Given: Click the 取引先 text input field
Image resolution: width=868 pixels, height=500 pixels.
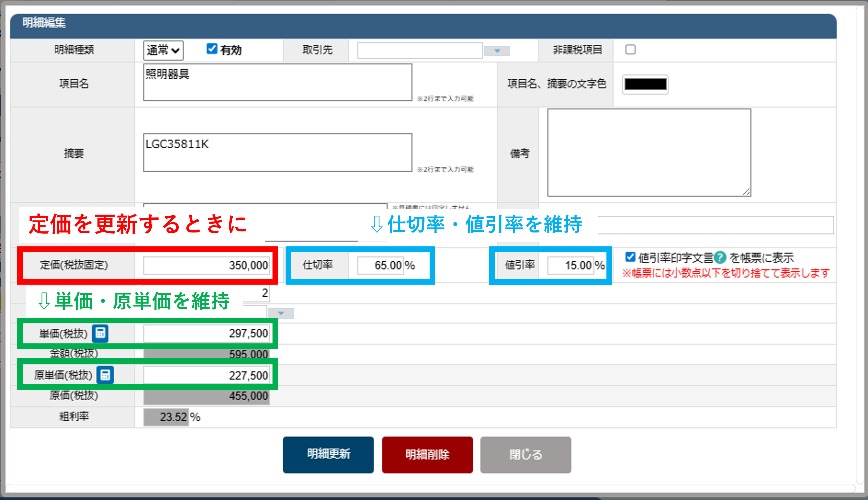Looking at the screenshot, I should point(420,51).
